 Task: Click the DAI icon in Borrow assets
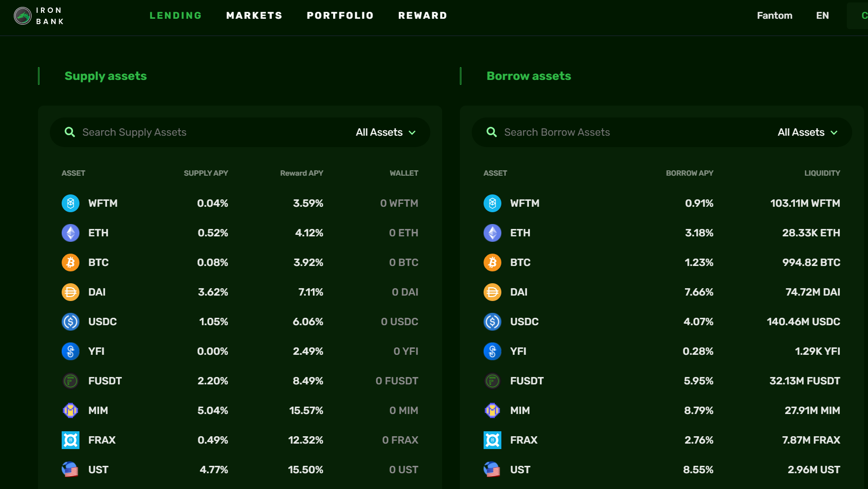pyautogui.click(x=492, y=292)
